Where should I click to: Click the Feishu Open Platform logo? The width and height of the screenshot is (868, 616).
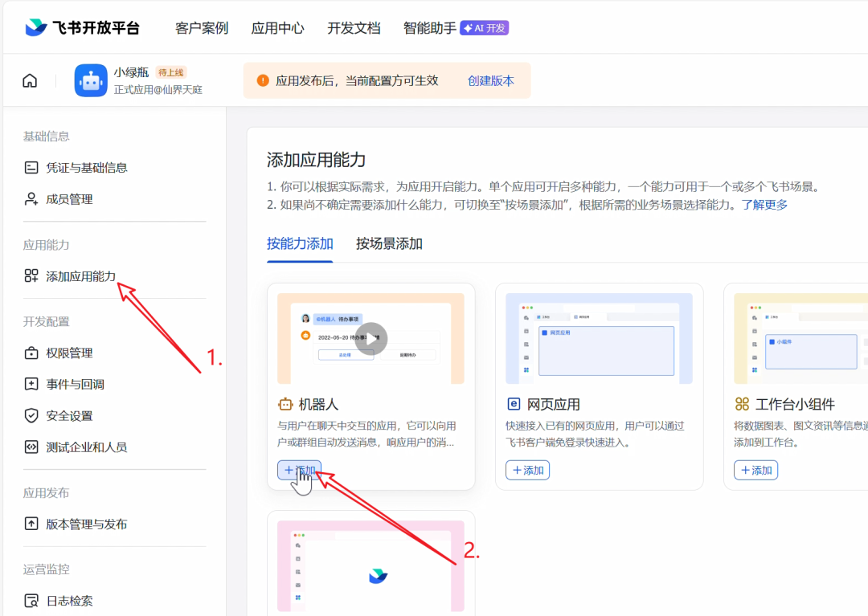[x=82, y=27]
